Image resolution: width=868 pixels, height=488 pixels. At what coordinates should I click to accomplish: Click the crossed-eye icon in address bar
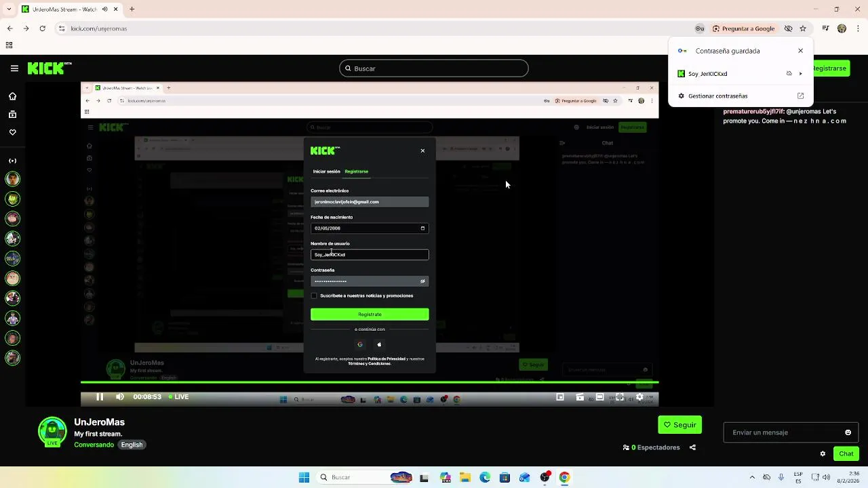coord(788,28)
